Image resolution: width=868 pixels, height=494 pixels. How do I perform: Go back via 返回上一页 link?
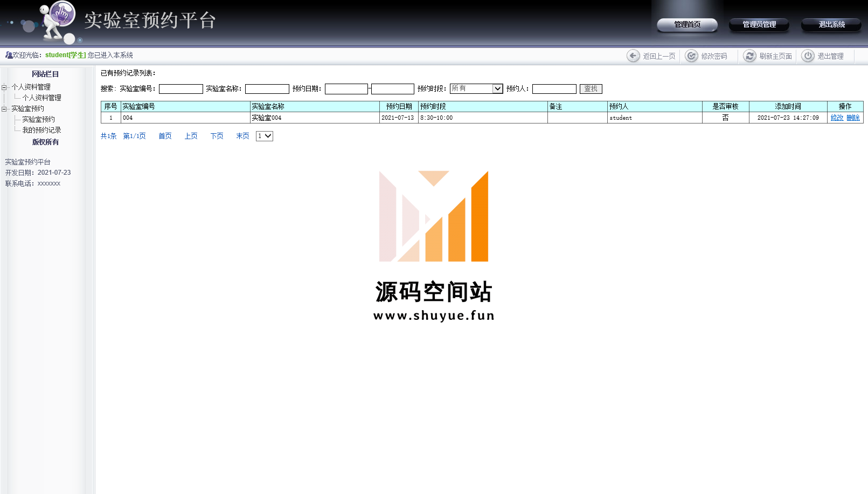(659, 56)
